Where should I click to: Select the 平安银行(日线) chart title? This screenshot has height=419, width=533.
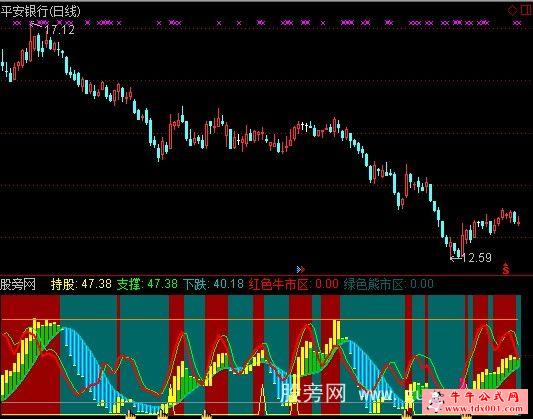click(x=40, y=11)
